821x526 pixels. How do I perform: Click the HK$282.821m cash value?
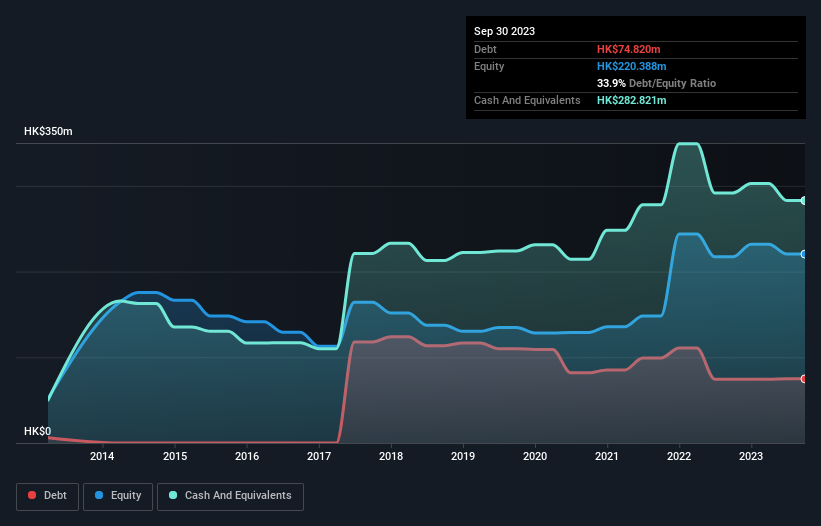pos(631,100)
